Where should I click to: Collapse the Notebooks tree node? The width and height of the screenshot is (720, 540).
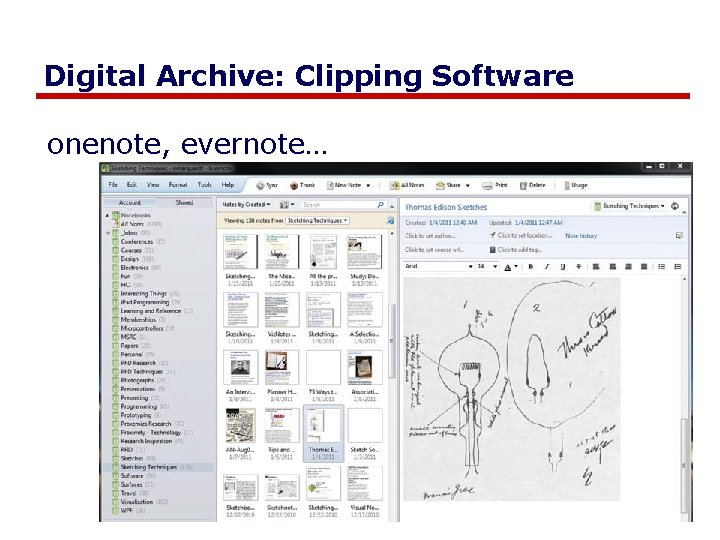(107, 215)
